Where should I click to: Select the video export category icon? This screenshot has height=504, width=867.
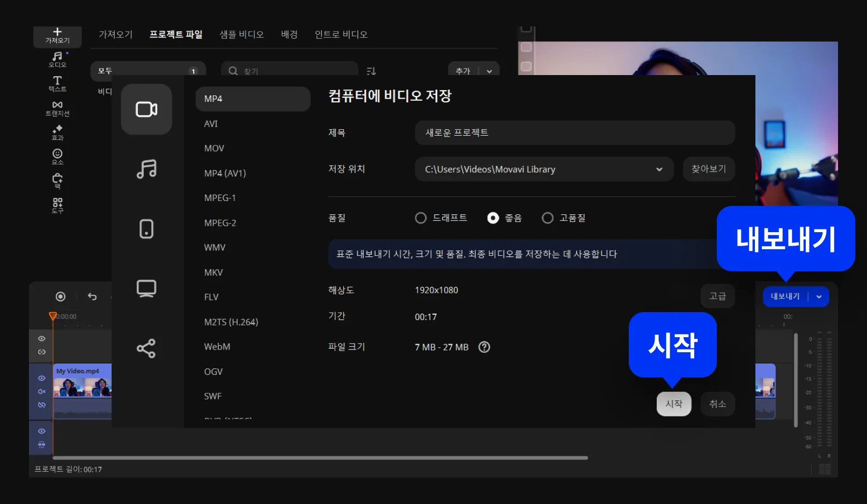pos(146,109)
